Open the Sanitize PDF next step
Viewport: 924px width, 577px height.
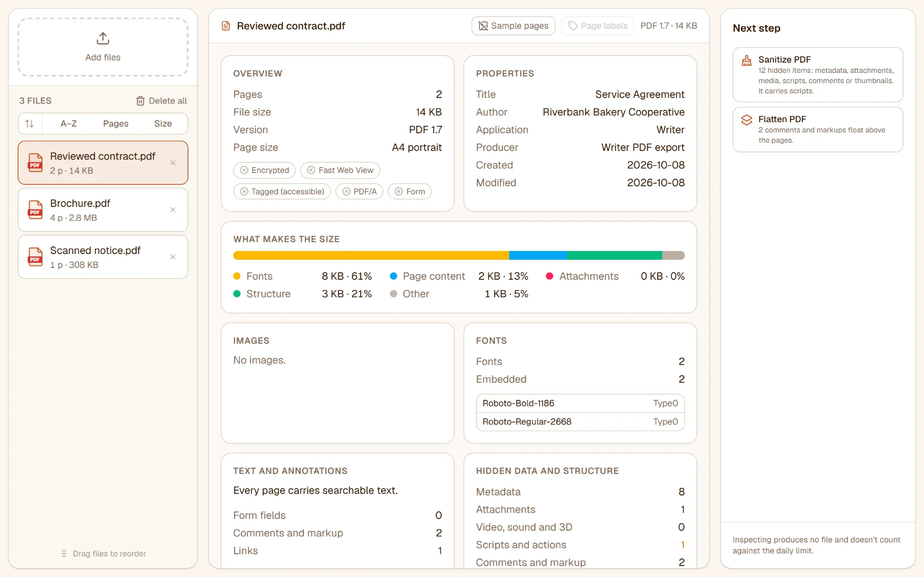click(818, 74)
